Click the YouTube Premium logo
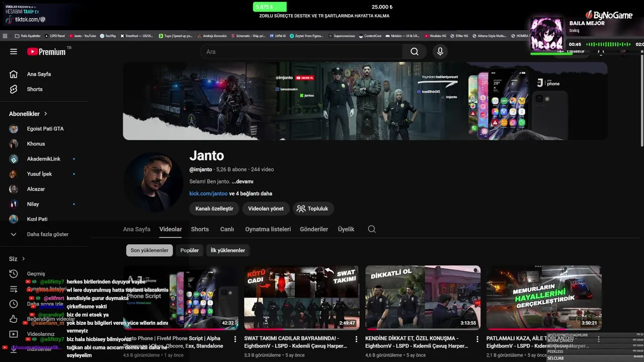Viewport: 644px width, 362px height. click(46, 51)
